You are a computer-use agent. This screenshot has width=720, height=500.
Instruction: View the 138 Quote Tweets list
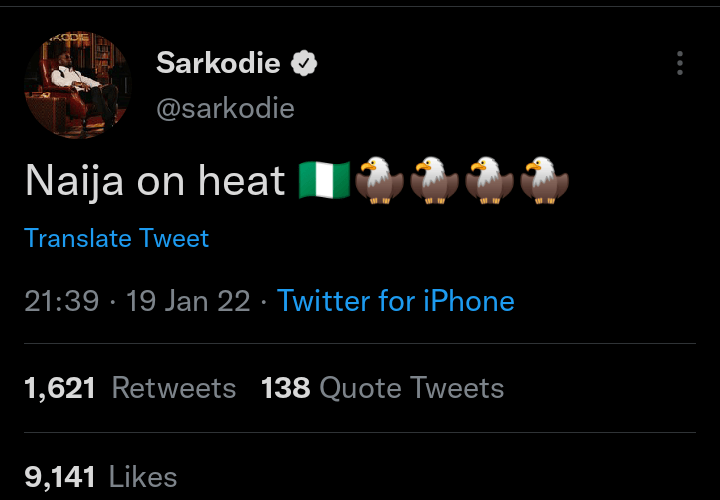pos(382,388)
